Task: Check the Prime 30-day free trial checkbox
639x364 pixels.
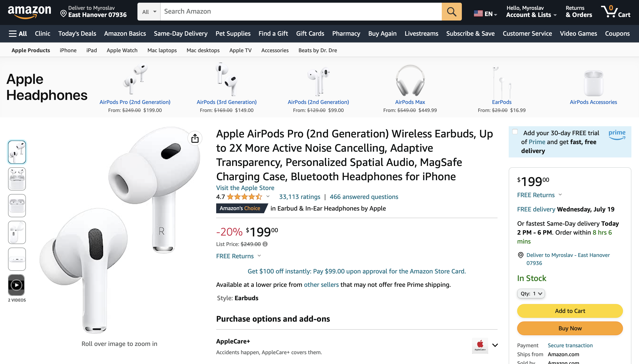Action: pos(515,132)
